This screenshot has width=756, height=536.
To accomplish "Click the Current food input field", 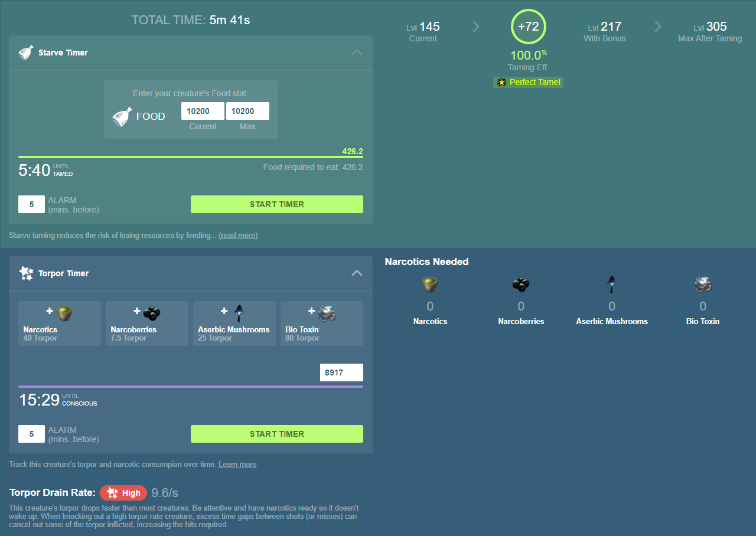I will (x=203, y=111).
